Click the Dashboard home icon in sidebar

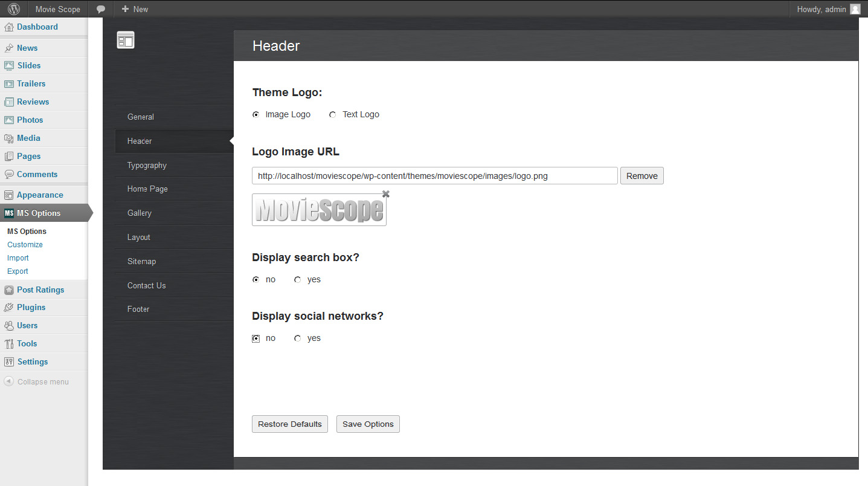[9, 27]
